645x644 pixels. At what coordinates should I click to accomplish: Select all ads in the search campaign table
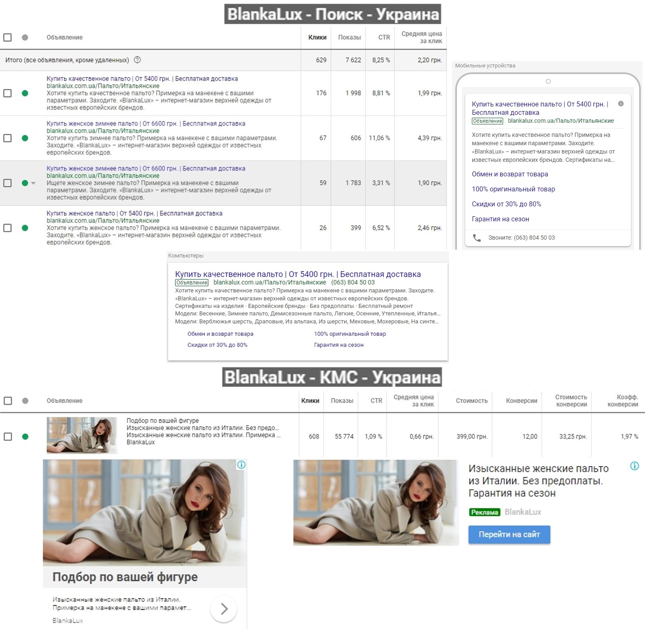[x=7, y=37]
